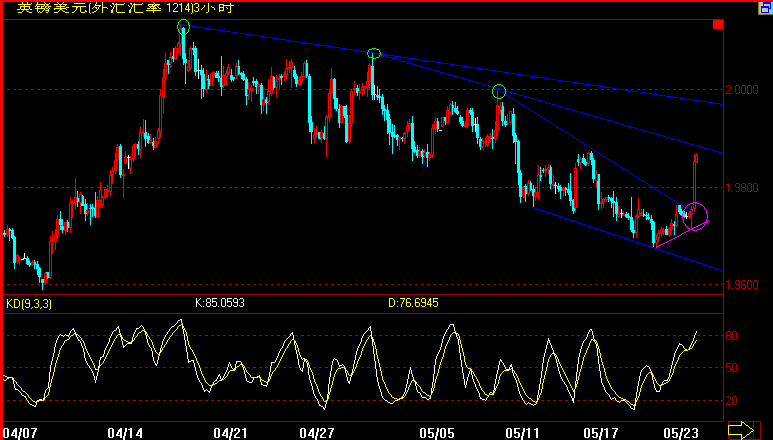This screenshot has height=440, width=773.
Task: Click the magenta circle at breakout point
Action: tap(696, 216)
